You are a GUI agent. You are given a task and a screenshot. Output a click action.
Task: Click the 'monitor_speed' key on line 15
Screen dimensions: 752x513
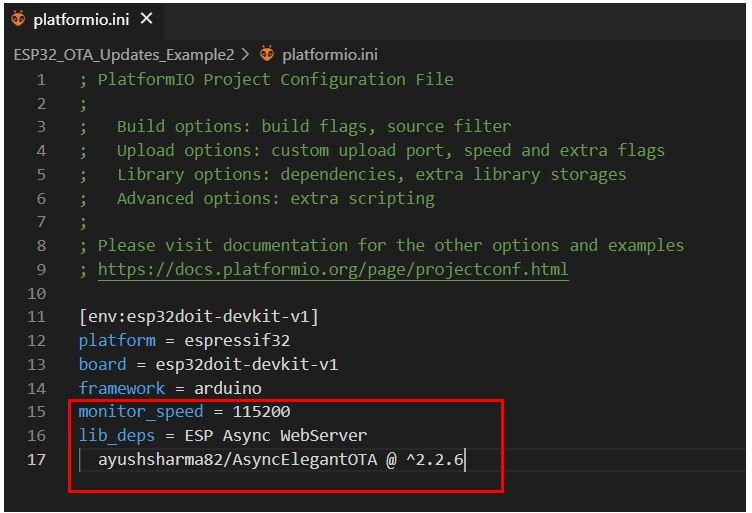tap(141, 412)
